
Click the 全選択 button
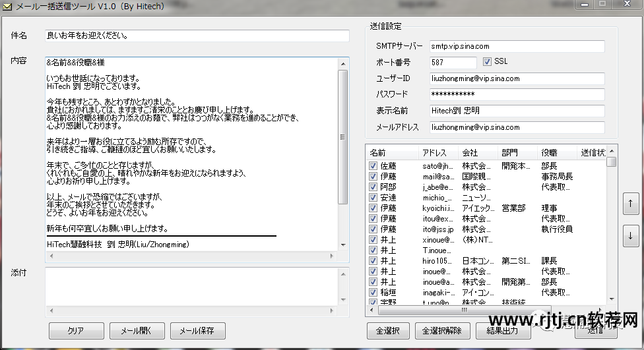point(388,331)
